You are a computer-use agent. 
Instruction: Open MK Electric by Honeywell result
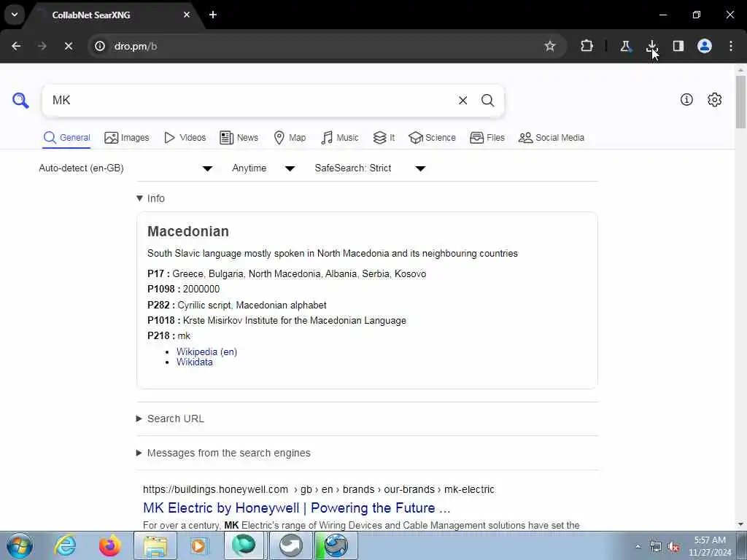(x=296, y=507)
